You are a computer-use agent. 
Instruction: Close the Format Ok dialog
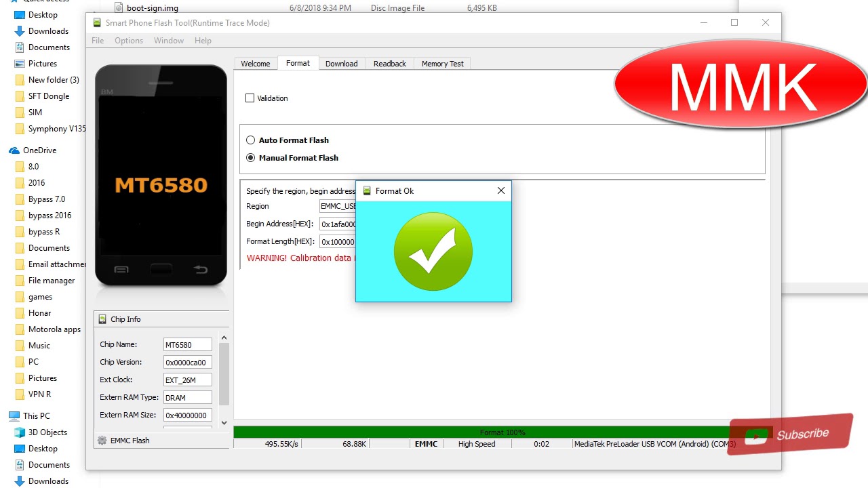[501, 190]
